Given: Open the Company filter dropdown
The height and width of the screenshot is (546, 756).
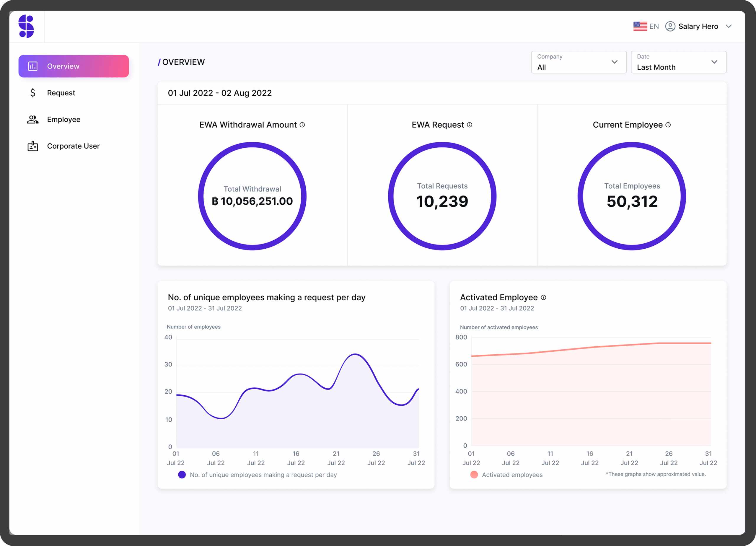Looking at the screenshot, I should tap(579, 62).
